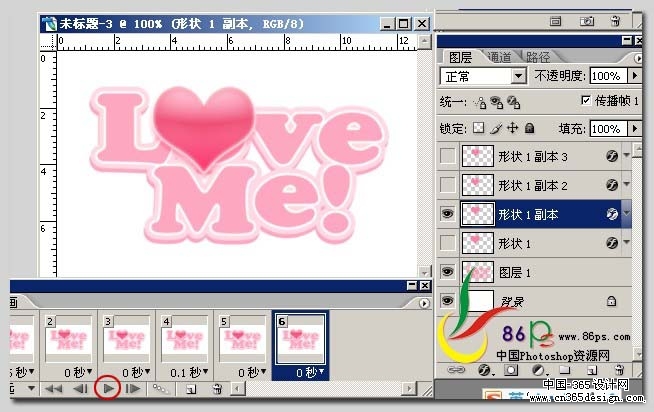Screen dimensions: 654x412
Task: Click link layers icon at panel bottom
Action: pyautogui.click(x=456, y=369)
